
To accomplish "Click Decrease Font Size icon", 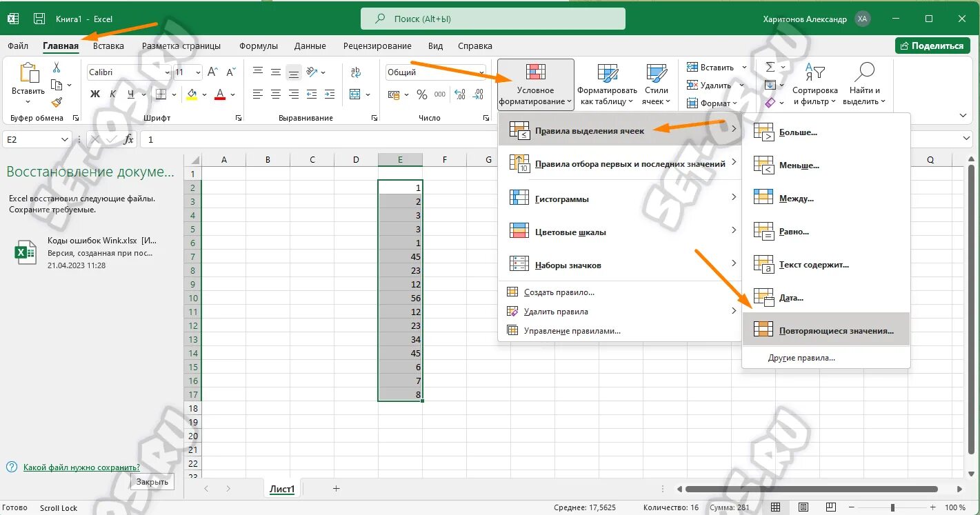I will click(230, 72).
